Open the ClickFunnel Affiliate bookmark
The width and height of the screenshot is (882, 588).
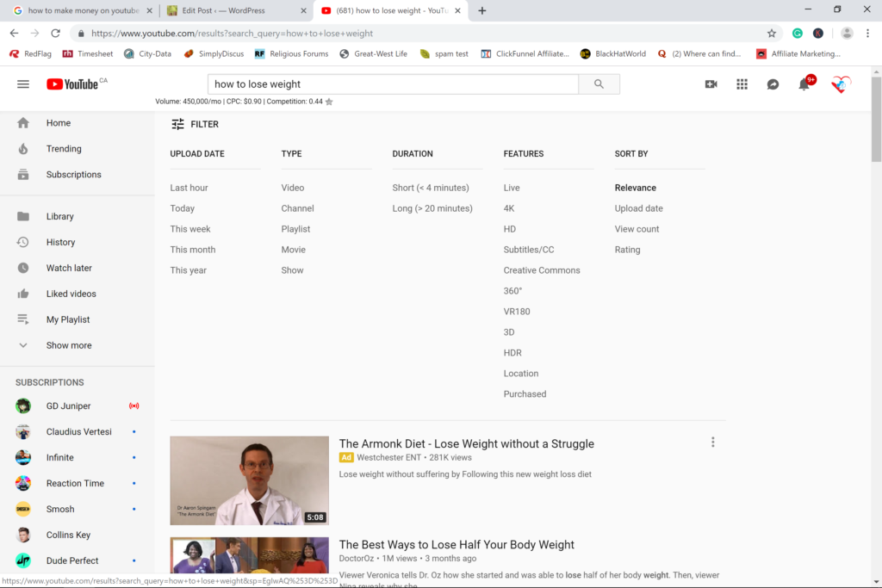pos(525,54)
